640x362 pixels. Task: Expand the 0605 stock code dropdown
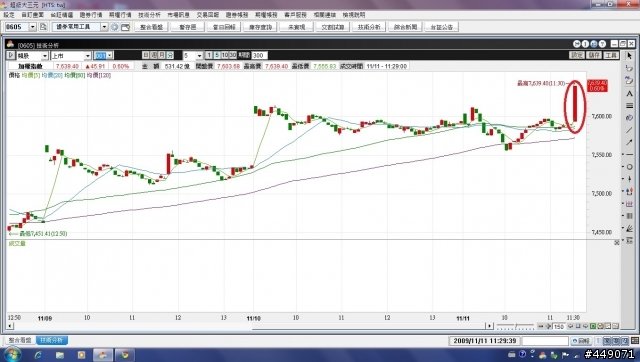point(32,27)
